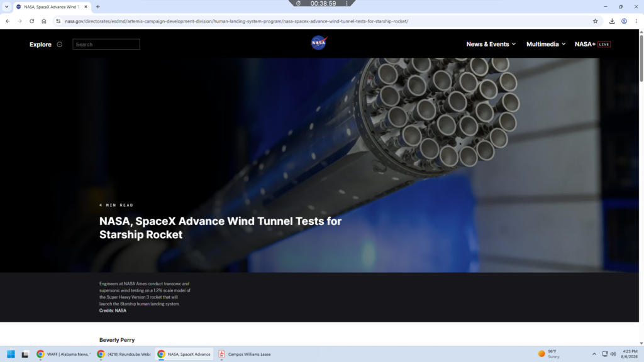Show hidden system tray icons

pyautogui.click(x=594, y=354)
